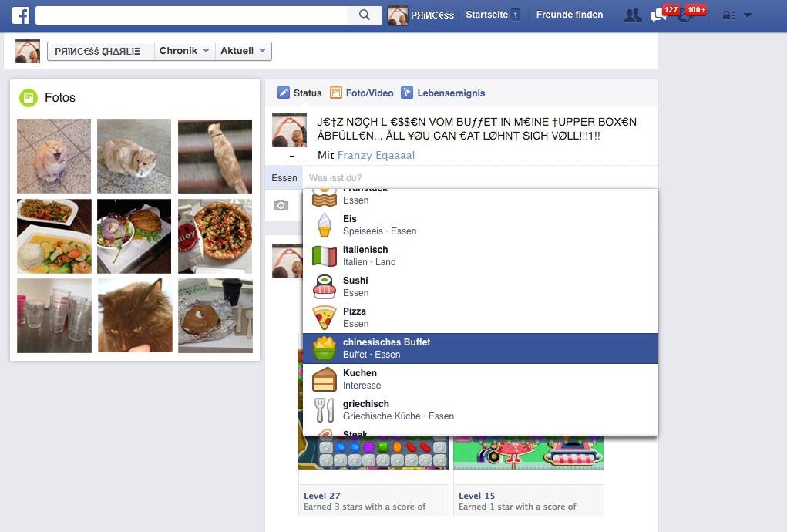The image size is (787, 532).
Task: Select the Sushi icon
Action: coord(325,287)
